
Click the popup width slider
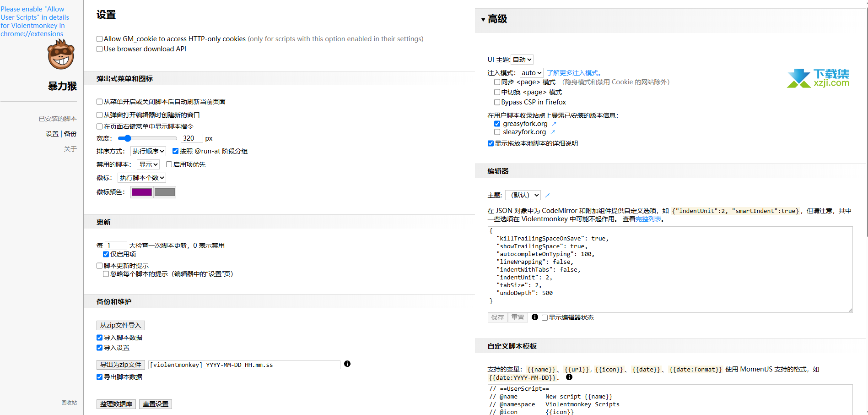(x=147, y=138)
